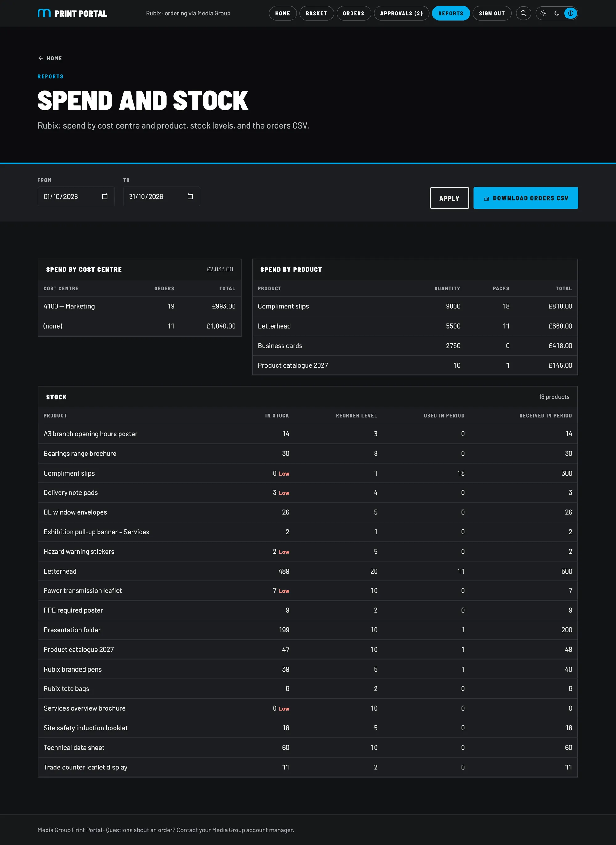Screen dimensions: 616x845
Task: Go to the Home nav item
Action: 283,14
